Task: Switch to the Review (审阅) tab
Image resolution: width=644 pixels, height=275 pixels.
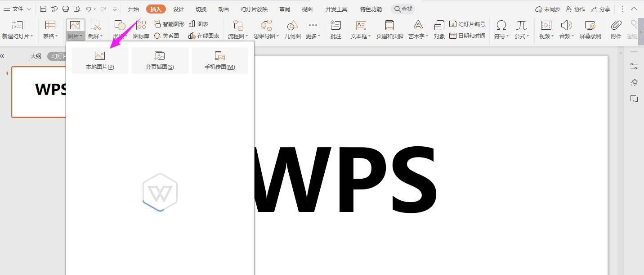Action: pos(285,9)
